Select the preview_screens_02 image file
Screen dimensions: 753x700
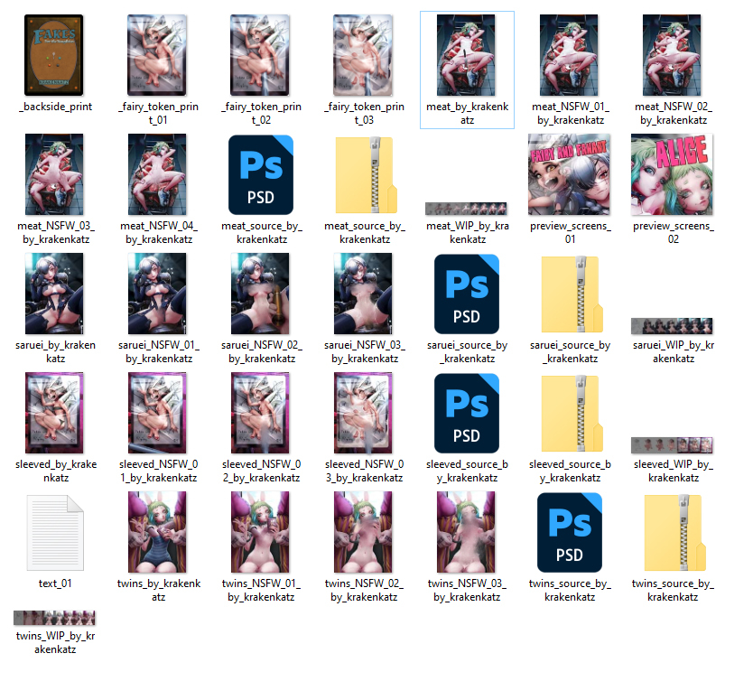pos(673,173)
